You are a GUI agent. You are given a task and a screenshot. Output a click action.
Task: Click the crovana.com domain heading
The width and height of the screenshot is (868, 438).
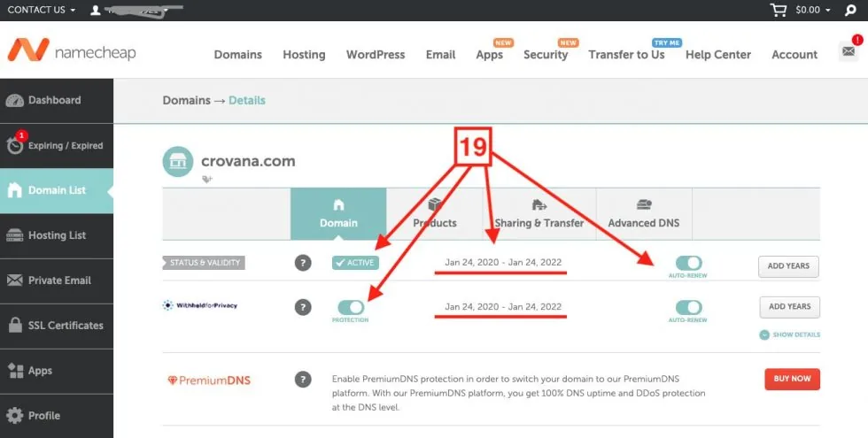(248, 161)
